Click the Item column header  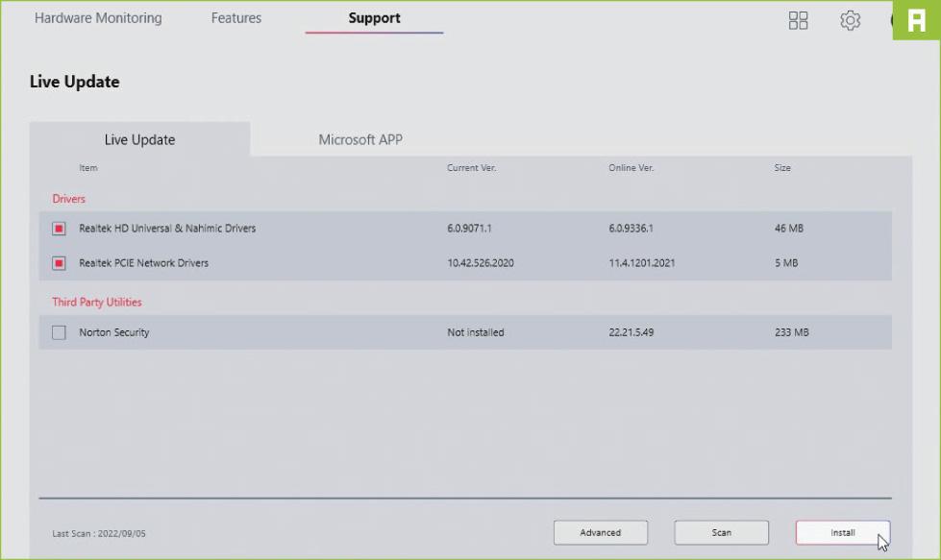88,168
